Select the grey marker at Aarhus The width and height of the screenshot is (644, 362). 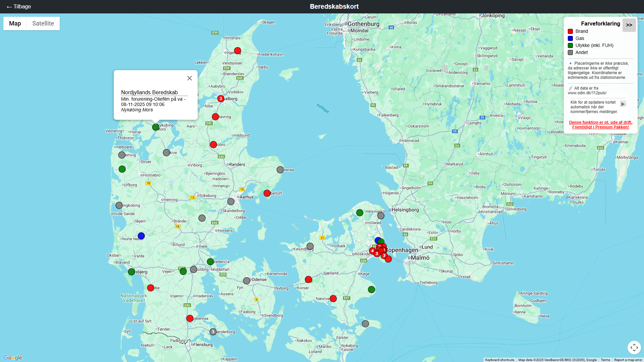[x=231, y=202]
